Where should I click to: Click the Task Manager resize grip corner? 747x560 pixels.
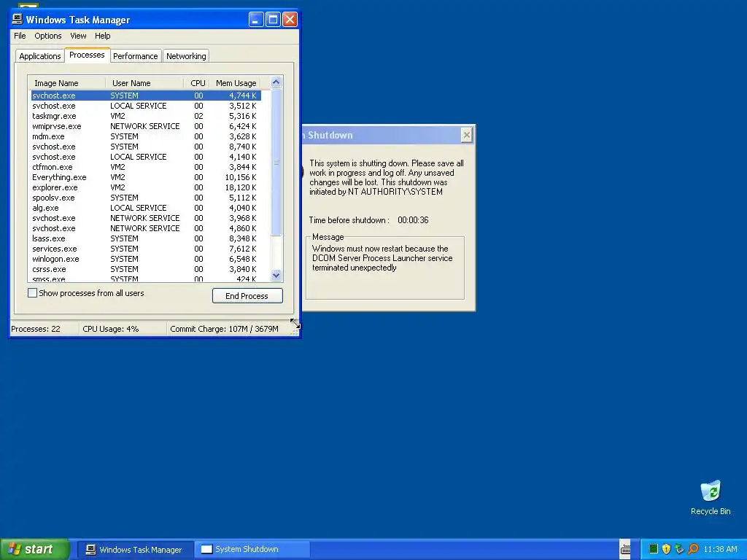point(295,331)
